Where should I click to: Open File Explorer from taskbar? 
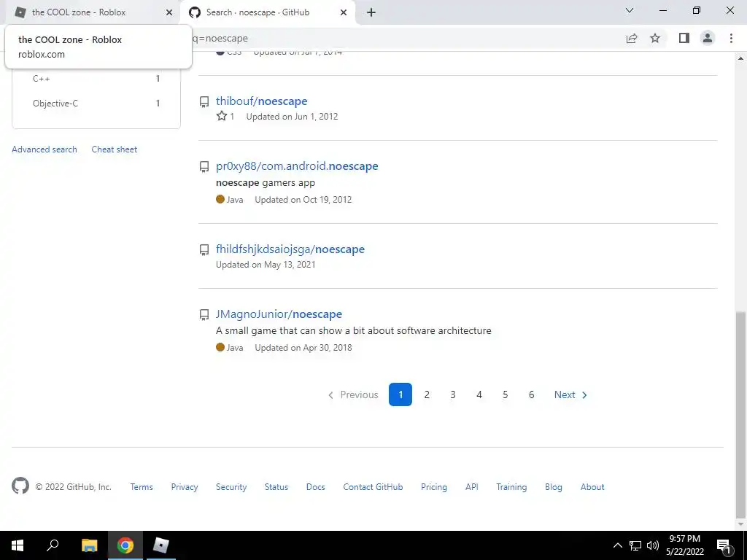pos(89,545)
